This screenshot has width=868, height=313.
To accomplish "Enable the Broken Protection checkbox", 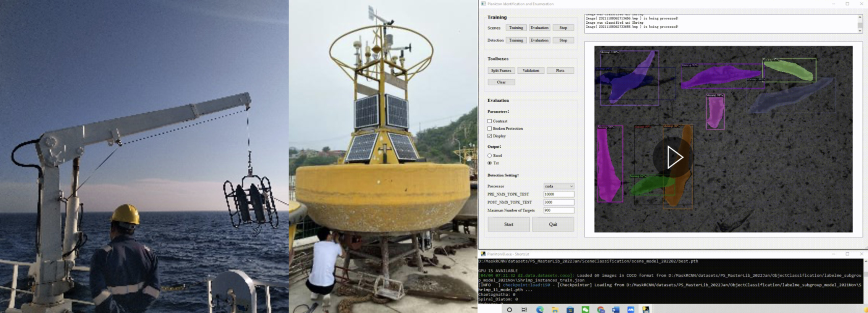I will tap(489, 129).
